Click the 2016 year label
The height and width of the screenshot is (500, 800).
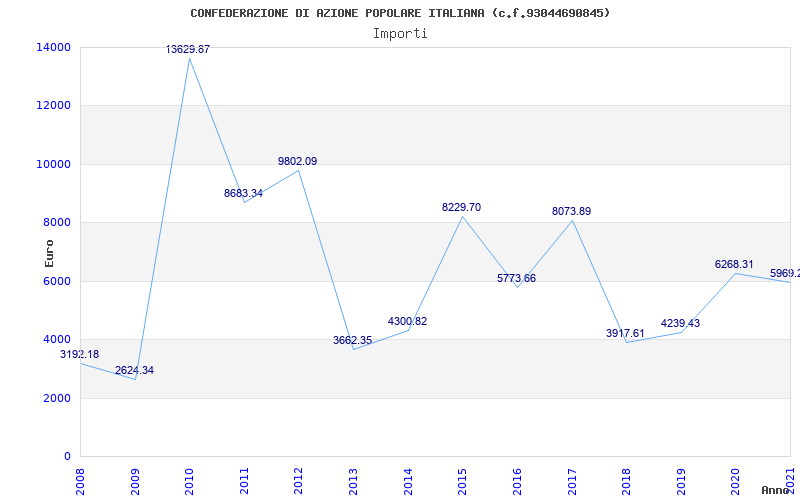point(517,481)
